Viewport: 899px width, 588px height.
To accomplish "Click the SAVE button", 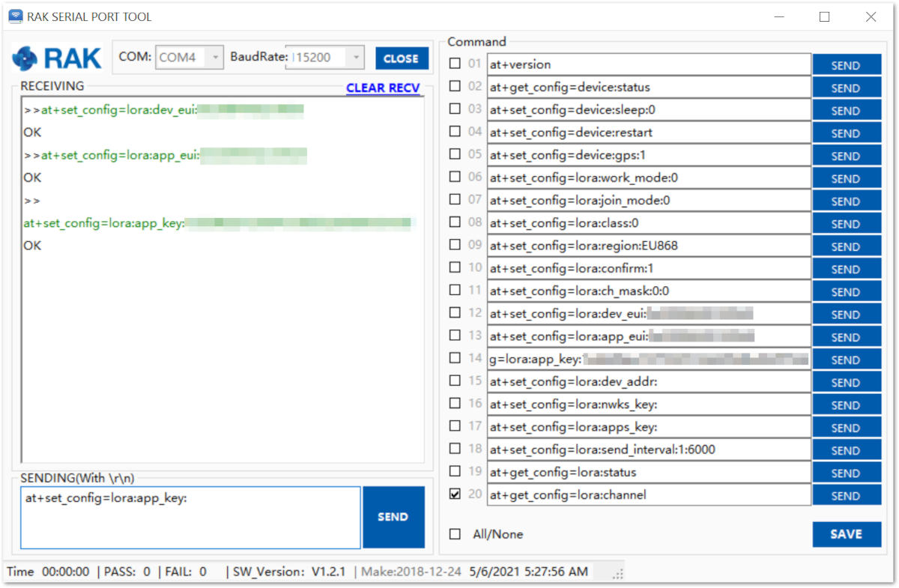I will click(x=846, y=534).
